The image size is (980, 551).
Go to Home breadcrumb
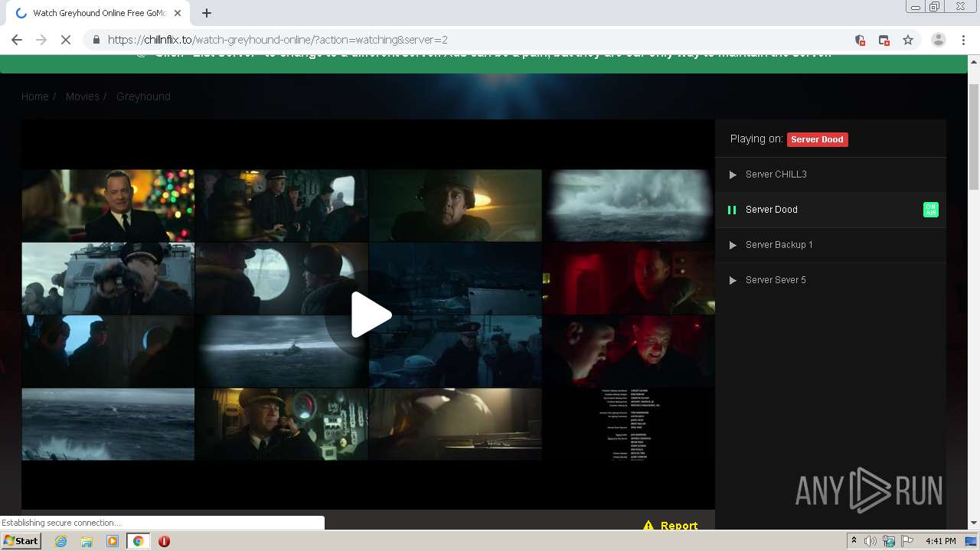click(x=34, y=96)
